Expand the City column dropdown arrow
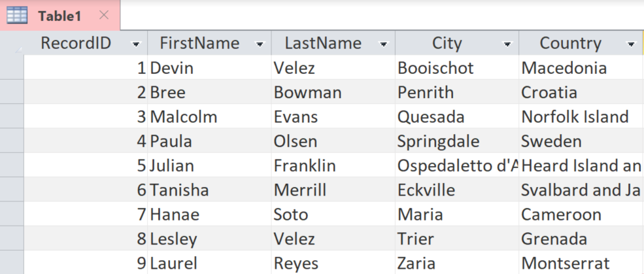 507,44
